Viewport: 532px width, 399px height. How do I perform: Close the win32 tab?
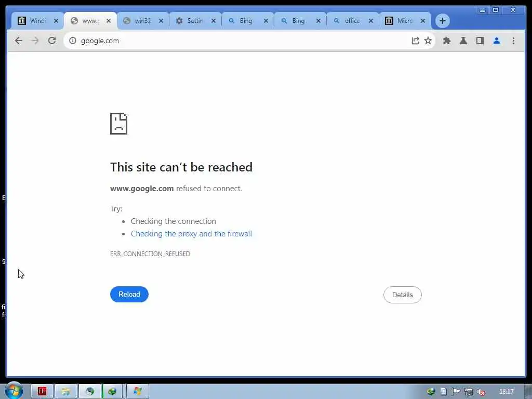[x=161, y=21]
